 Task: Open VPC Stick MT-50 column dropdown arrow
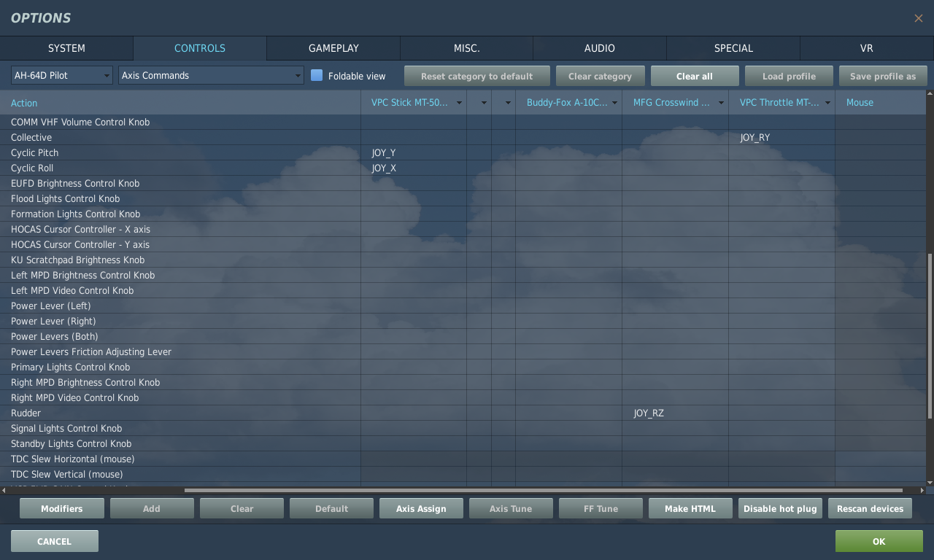pyautogui.click(x=459, y=103)
